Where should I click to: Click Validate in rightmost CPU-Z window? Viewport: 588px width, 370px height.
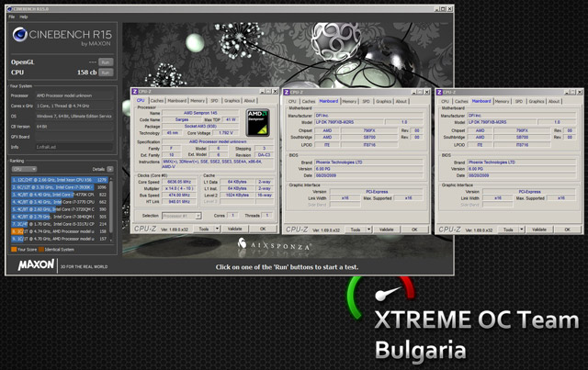tap(539, 230)
